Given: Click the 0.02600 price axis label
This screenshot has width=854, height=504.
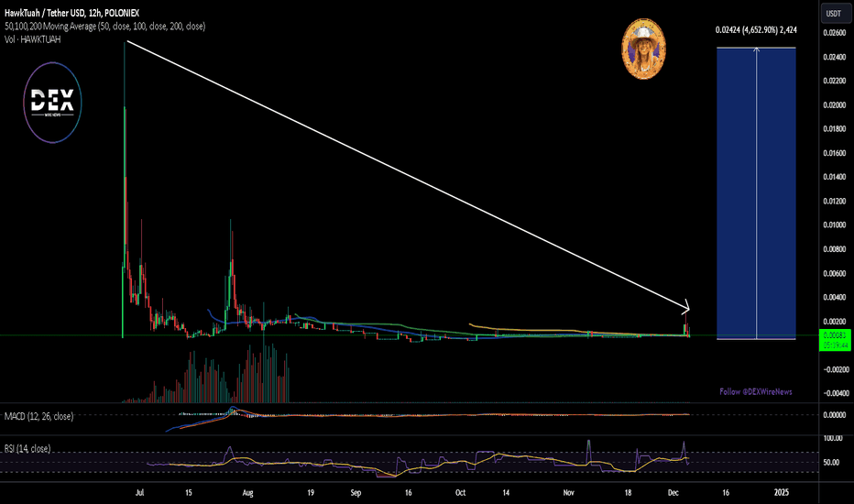Looking at the screenshot, I should pyautogui.click(x=835, y=33).
